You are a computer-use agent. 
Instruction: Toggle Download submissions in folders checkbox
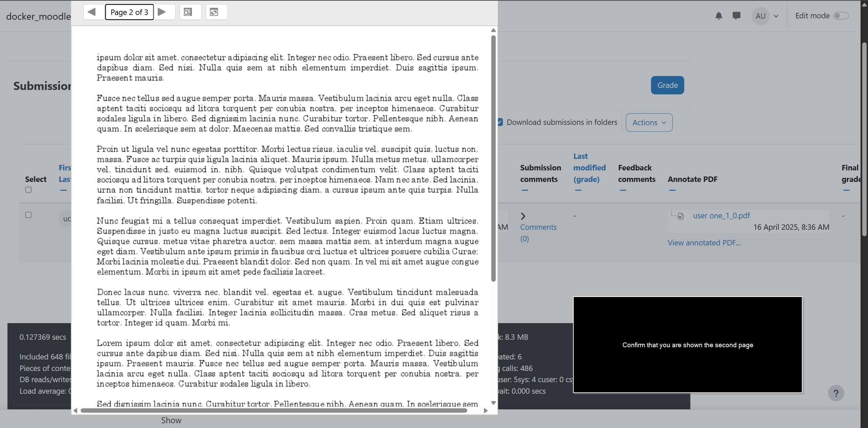(500, 122)
